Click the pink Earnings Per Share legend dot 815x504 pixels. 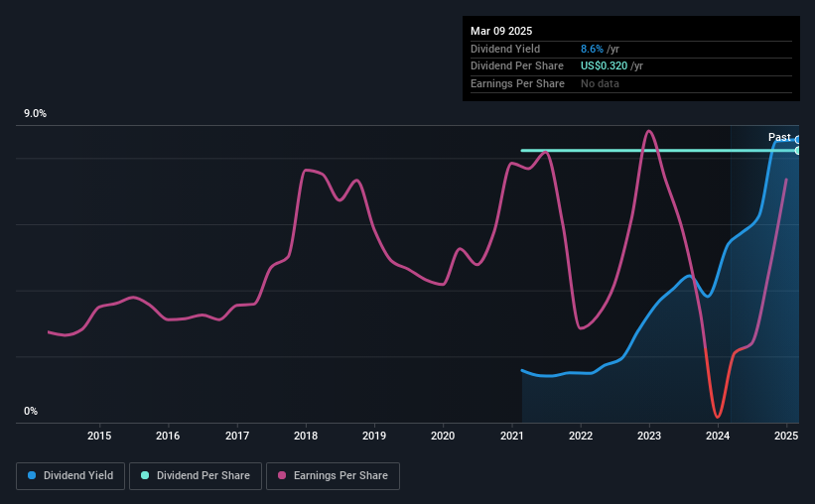[x=282, y=475]
